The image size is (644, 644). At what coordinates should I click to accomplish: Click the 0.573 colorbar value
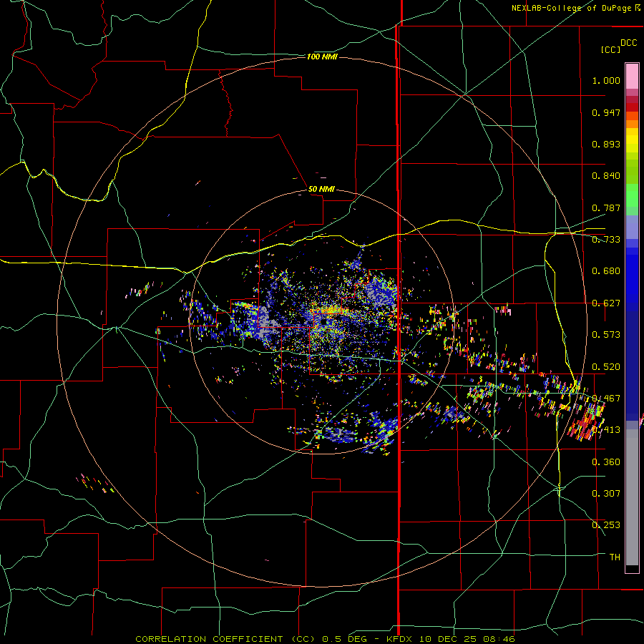coord(606,335)
